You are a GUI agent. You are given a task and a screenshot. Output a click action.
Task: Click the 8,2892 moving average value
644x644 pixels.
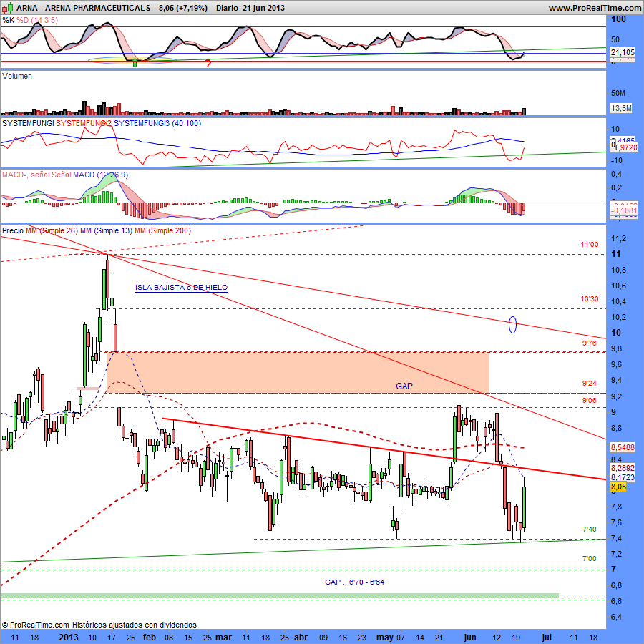(x=623, y=468)
